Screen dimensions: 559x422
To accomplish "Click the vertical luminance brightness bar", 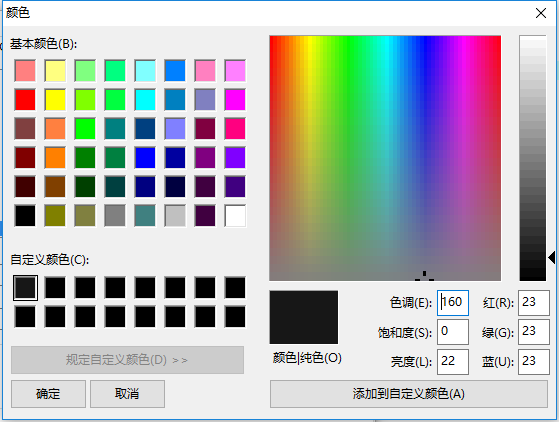I will pos(533,158).
